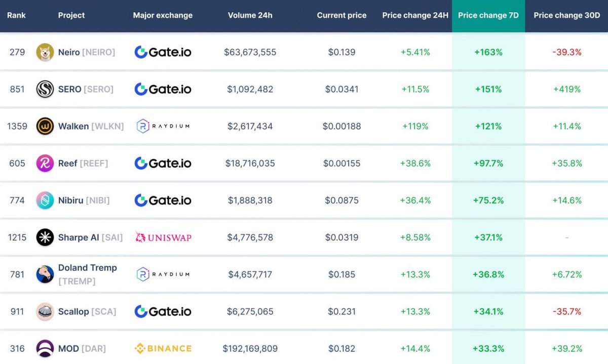Viewport: 608px width, 364px height.
Task: Click the Doland Tremp avatar icon
Action: [x=45, y=274]
